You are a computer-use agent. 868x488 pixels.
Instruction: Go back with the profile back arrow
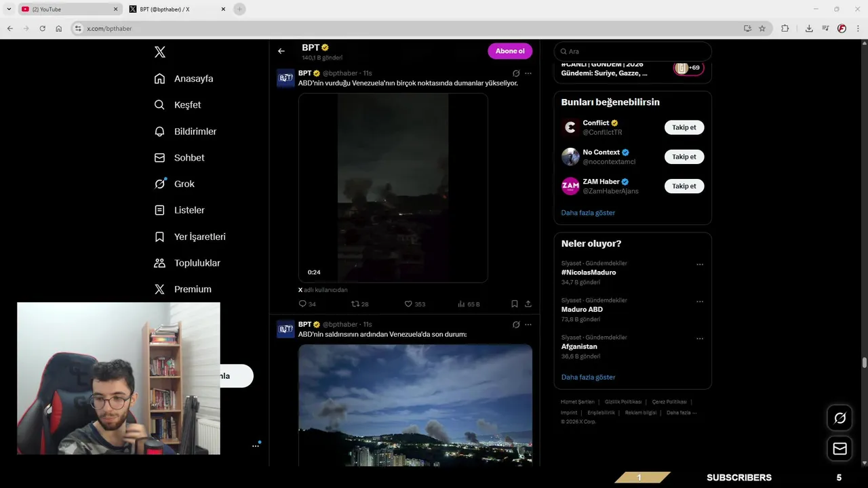[x=281, y=51]
